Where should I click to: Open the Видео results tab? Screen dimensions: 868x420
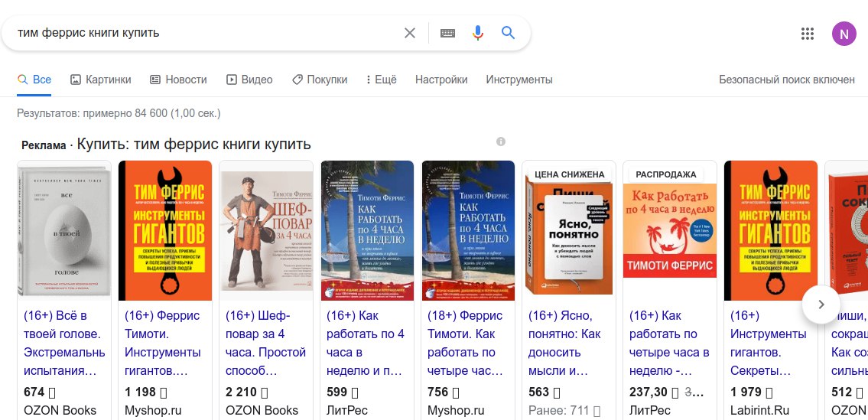[x=249, y=80]
